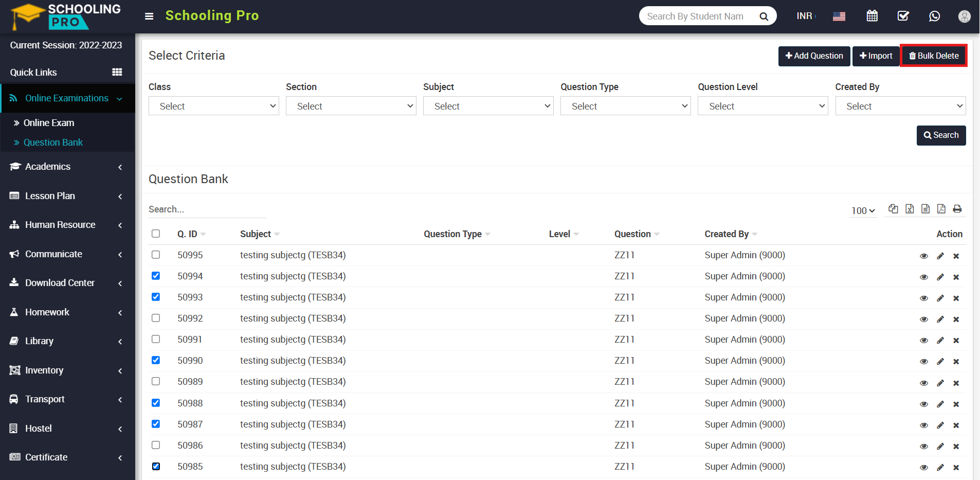This screenshot has width=980, height=480.
Task: View question 50992 details
Action: coord(924,319)
